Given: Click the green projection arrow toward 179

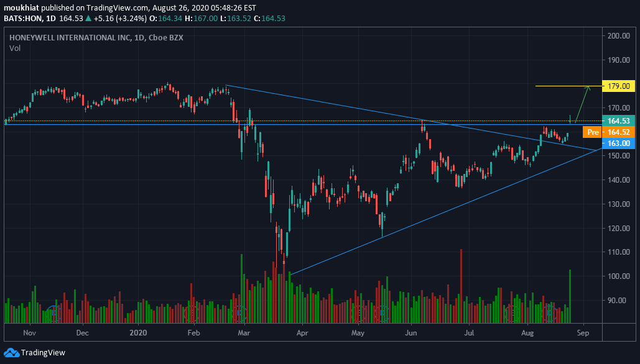Looking at the screenshot, I should coord(582,104).
